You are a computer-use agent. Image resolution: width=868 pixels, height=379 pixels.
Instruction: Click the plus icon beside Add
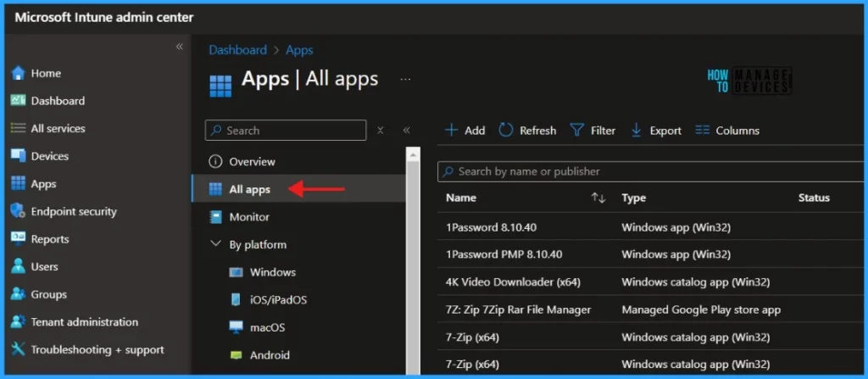452,131
